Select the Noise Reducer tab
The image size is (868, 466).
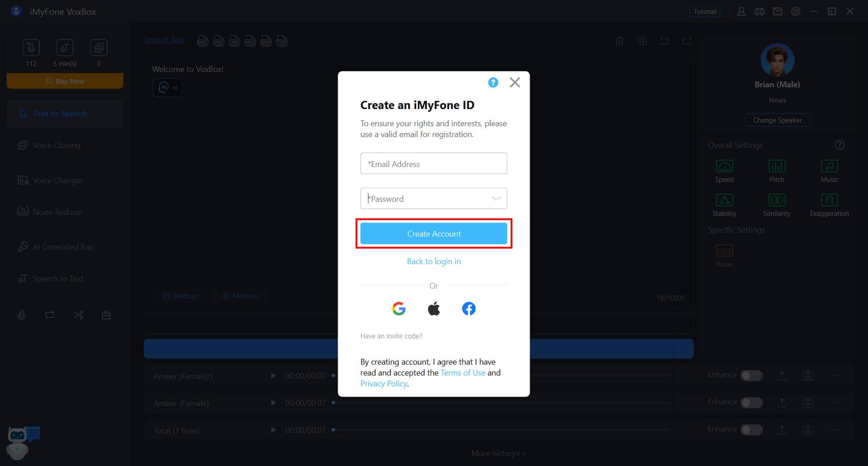pos(65,212)
